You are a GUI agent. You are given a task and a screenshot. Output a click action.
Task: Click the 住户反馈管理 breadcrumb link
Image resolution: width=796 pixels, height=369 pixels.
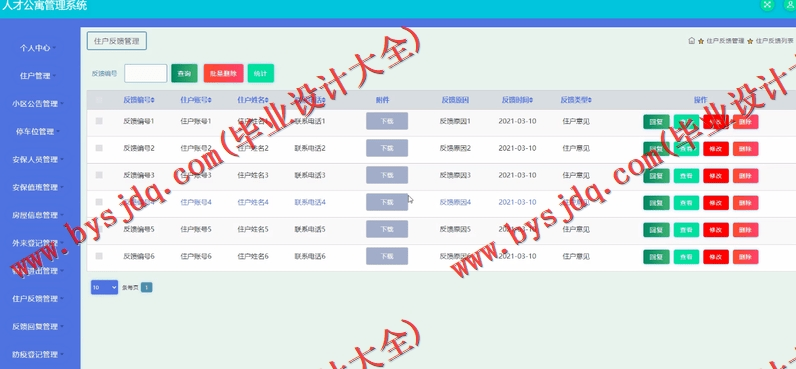[725, 41]
